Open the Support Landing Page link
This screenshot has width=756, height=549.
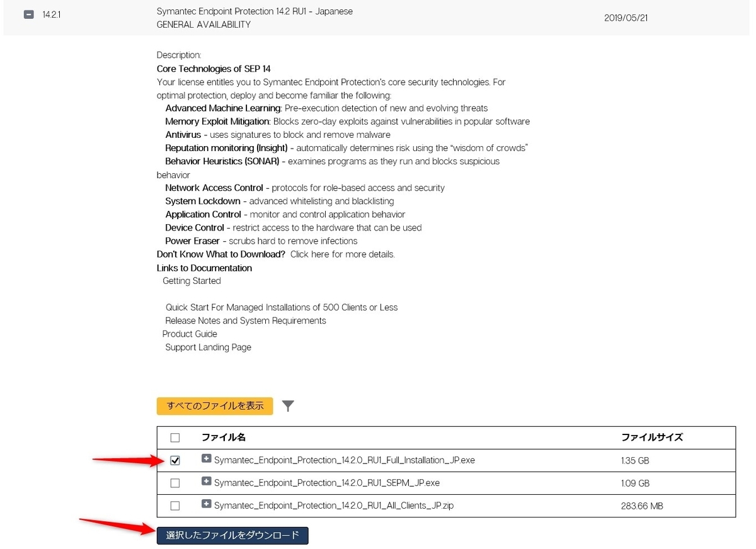(208, 347)
